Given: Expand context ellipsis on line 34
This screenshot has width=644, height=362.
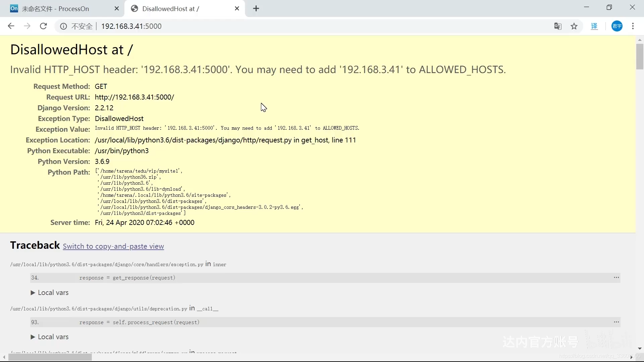Looking at the screenshot, I should pyautogui.click(x=616, y=278).
